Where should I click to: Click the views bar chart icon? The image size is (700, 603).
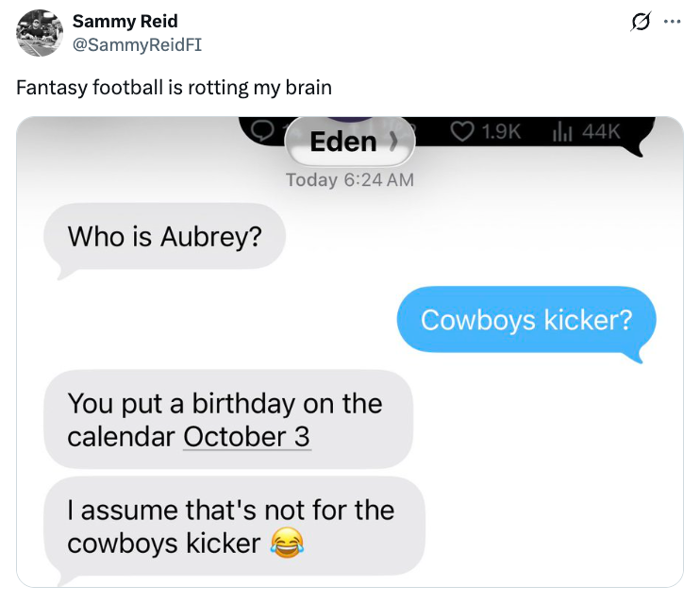click(562, 132)
